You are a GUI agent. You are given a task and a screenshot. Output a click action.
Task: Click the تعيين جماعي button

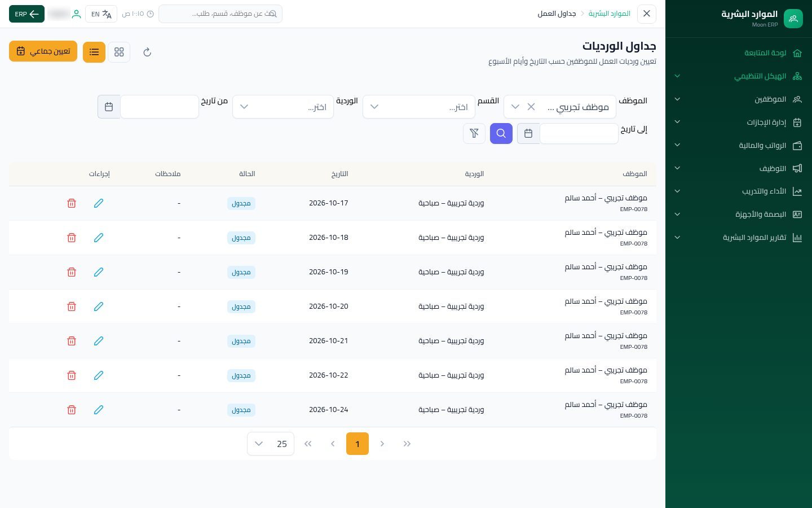(x=43, y=51)
